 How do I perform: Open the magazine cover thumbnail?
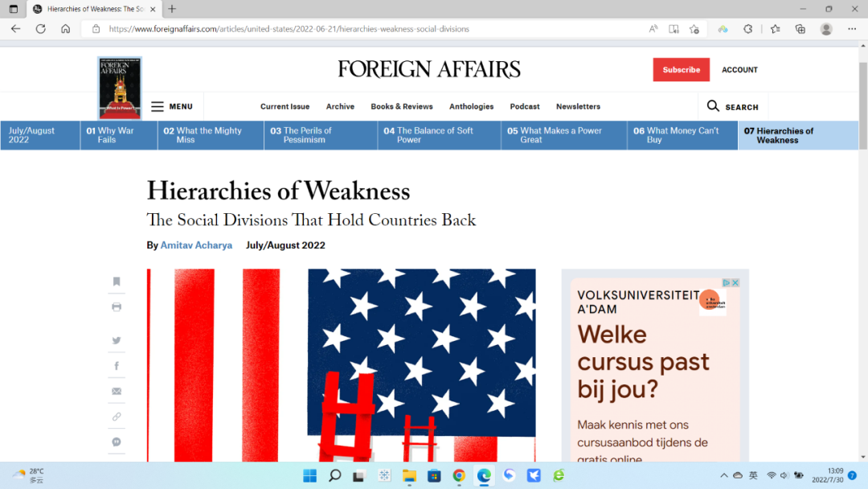pos(120,88)
